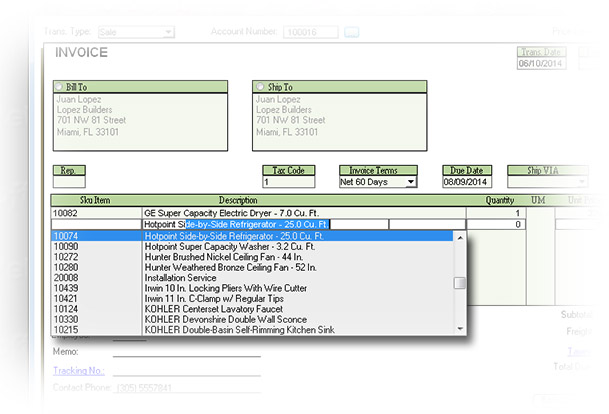Click the Quantity column header
This screenshot has height=414, width=609.
tap(500, 200)
